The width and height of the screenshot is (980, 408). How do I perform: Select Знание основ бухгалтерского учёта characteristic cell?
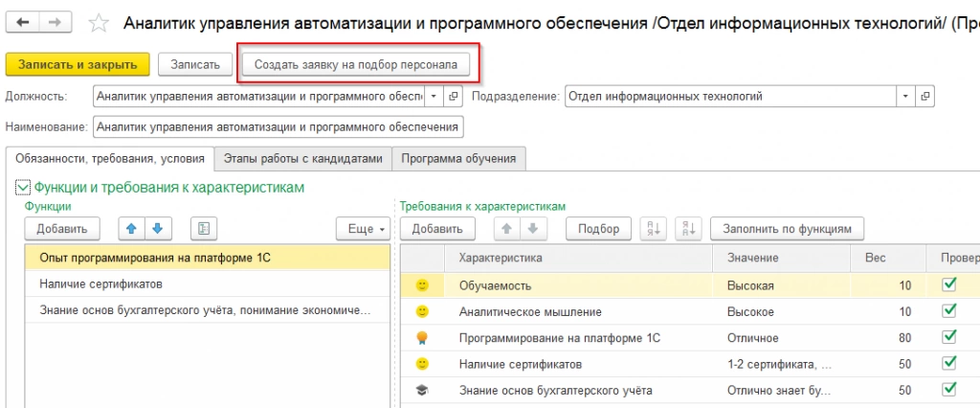point(578,391)
